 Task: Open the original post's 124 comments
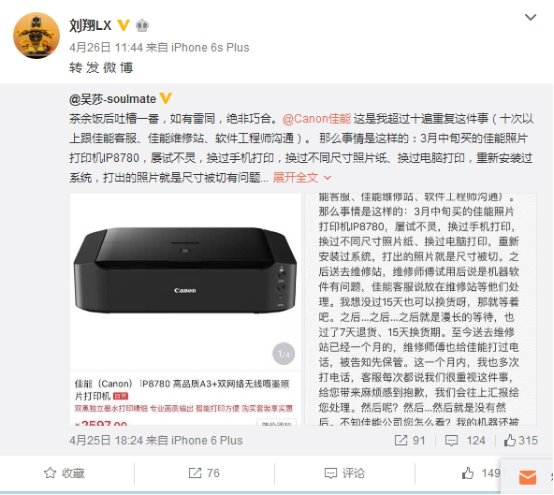[x=465, y=440]
